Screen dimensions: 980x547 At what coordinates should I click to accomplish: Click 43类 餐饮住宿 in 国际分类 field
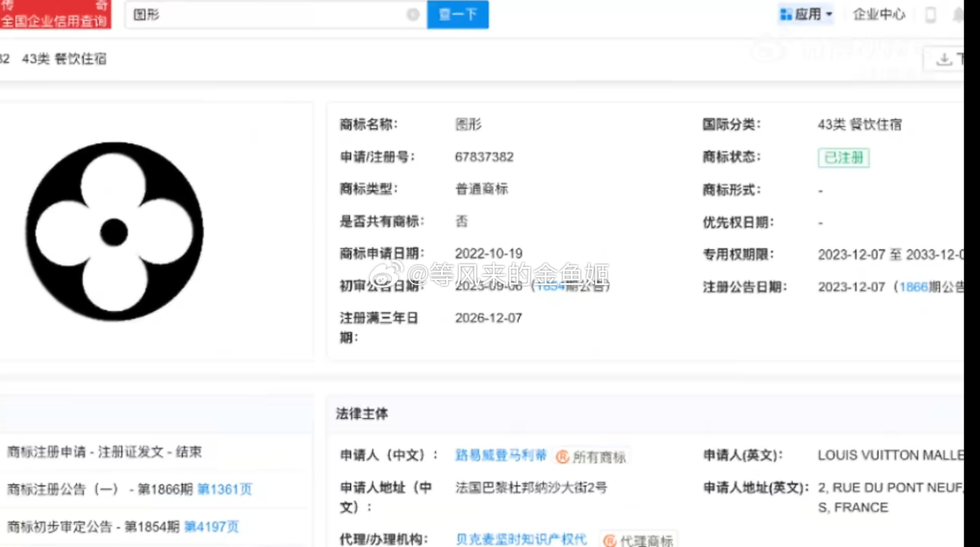(860, 124)
